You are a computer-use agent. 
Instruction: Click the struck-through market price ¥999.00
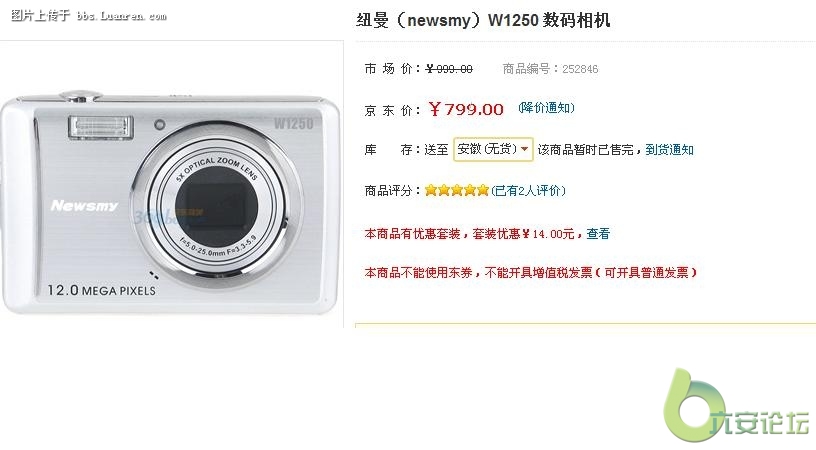[449, 69]
